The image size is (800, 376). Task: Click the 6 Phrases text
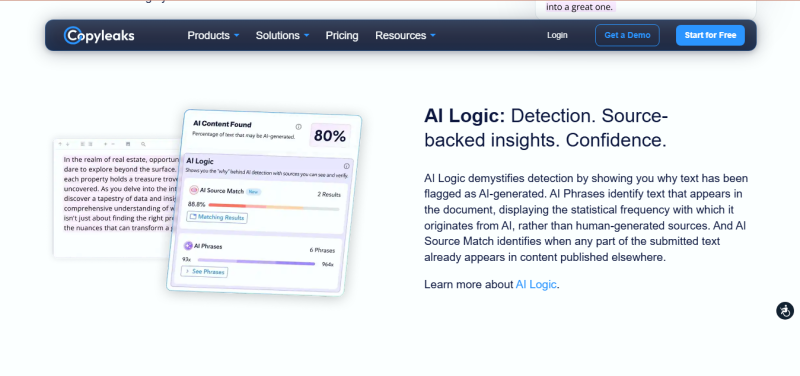(322, 250)
